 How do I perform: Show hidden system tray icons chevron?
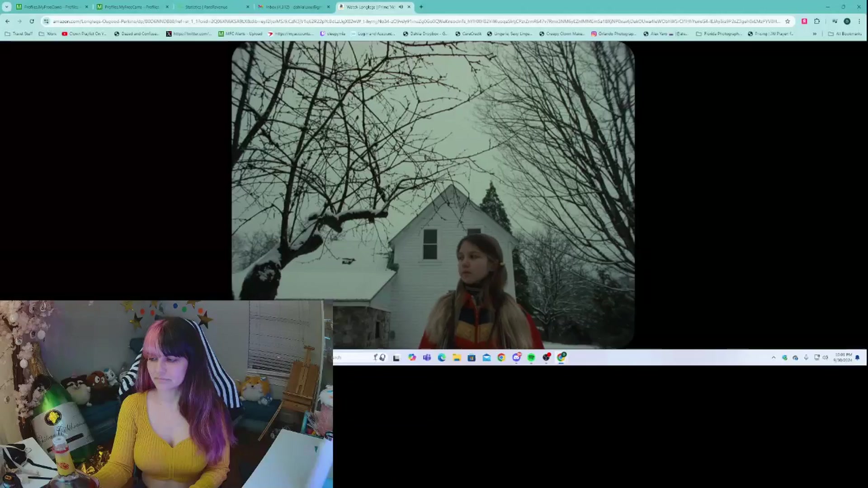click(x=774, y=357)
